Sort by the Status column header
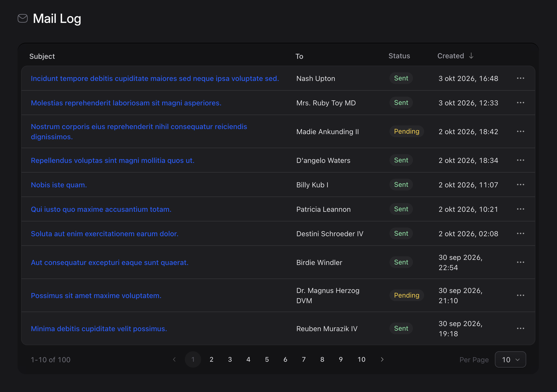This screenshot has height=392, width=557. (399, 56)
